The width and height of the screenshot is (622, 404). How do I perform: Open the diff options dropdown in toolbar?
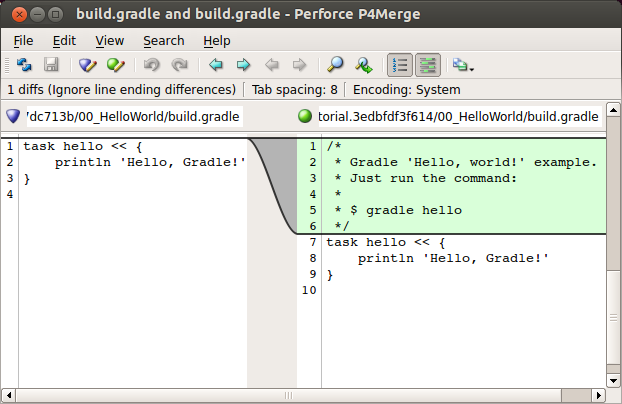[x=462, y=65]
